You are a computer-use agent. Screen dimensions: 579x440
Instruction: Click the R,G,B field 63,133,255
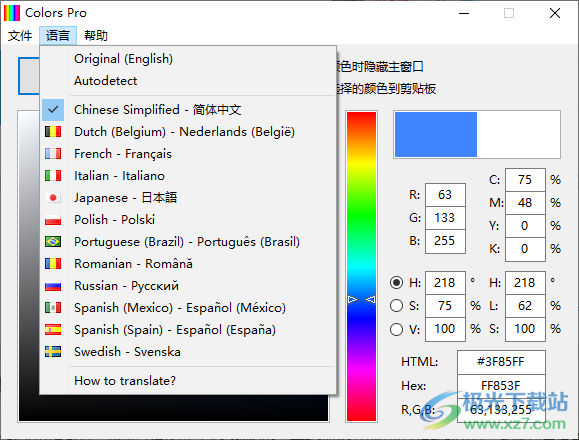501,410
